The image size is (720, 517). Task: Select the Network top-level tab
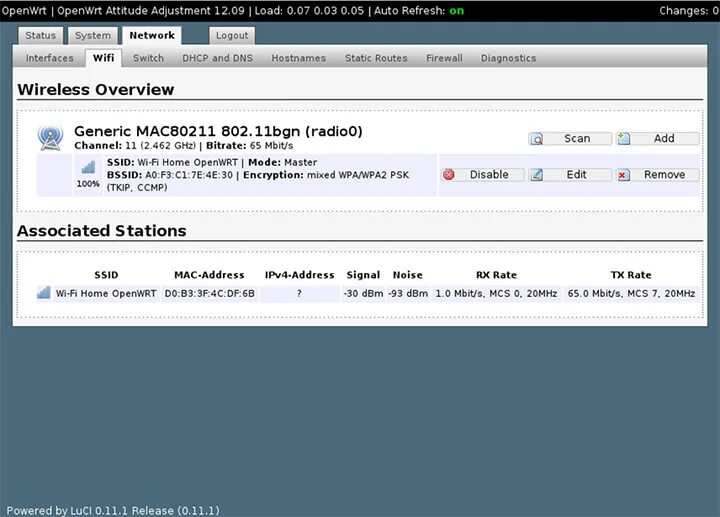pos(152,35)
